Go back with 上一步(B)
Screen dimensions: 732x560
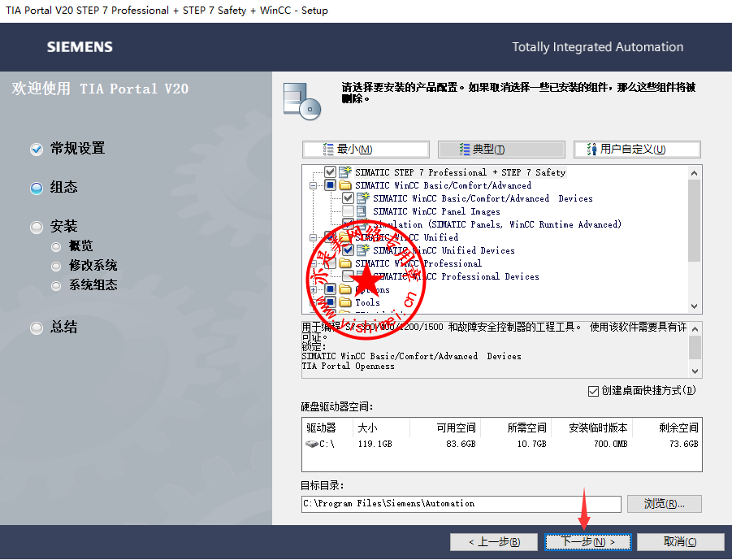[494, 542]
